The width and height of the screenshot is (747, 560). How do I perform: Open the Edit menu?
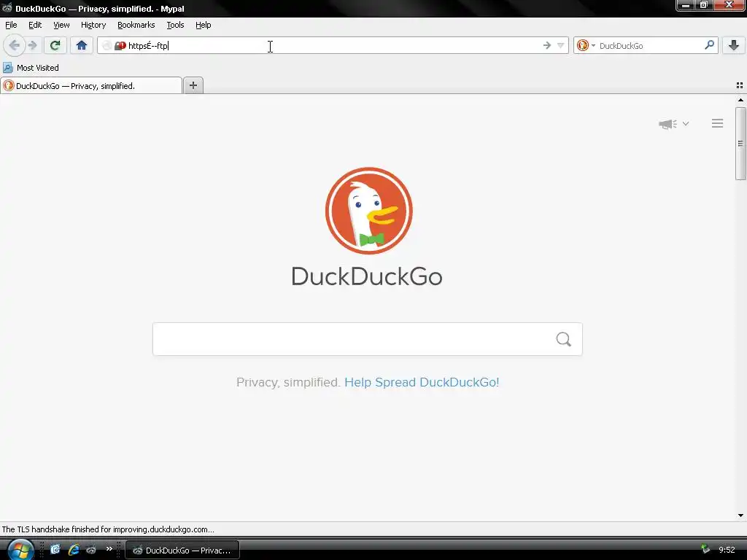pyautogui.click(x=35, y=25)
